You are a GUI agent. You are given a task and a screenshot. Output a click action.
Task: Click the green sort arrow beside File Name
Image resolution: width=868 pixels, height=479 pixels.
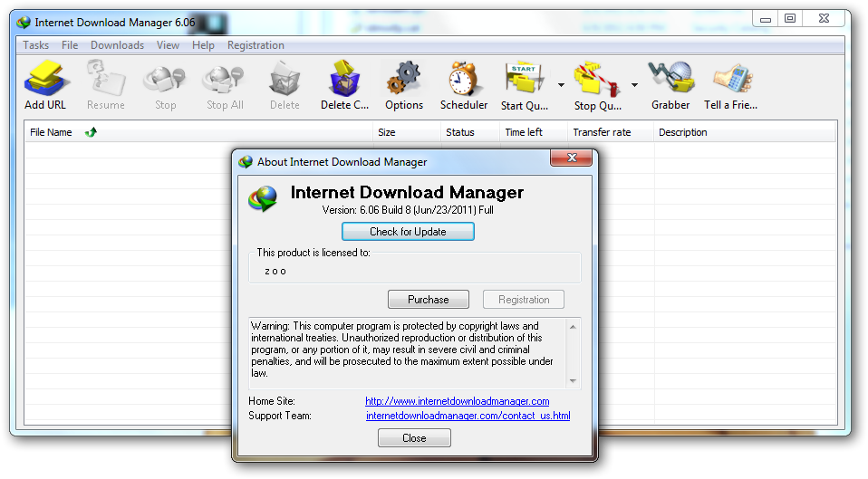tap(91, 132)
